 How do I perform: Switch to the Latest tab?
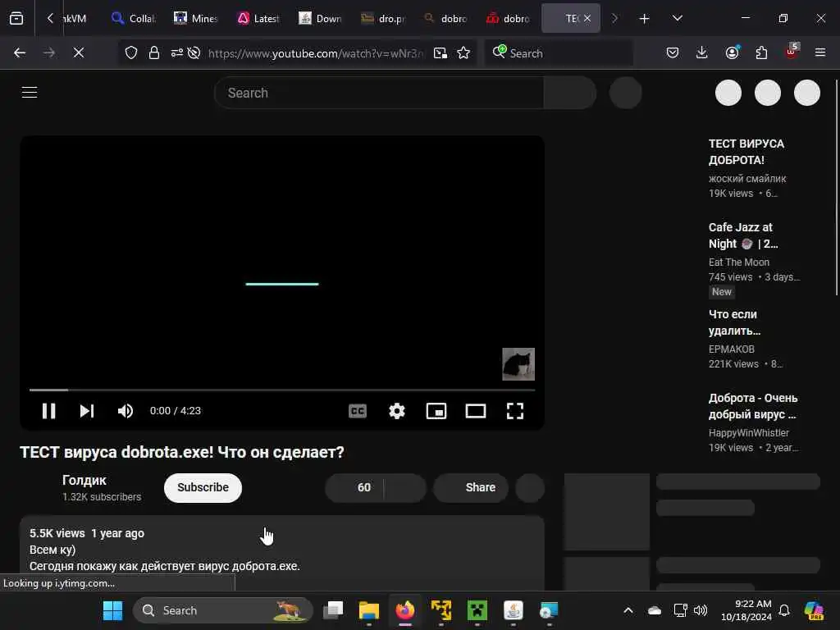[x=258, y=18]
